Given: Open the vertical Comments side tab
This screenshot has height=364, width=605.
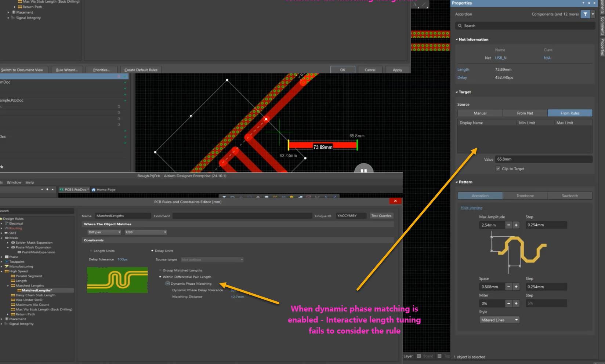Looking at the screenshot, I should [602, 26].
